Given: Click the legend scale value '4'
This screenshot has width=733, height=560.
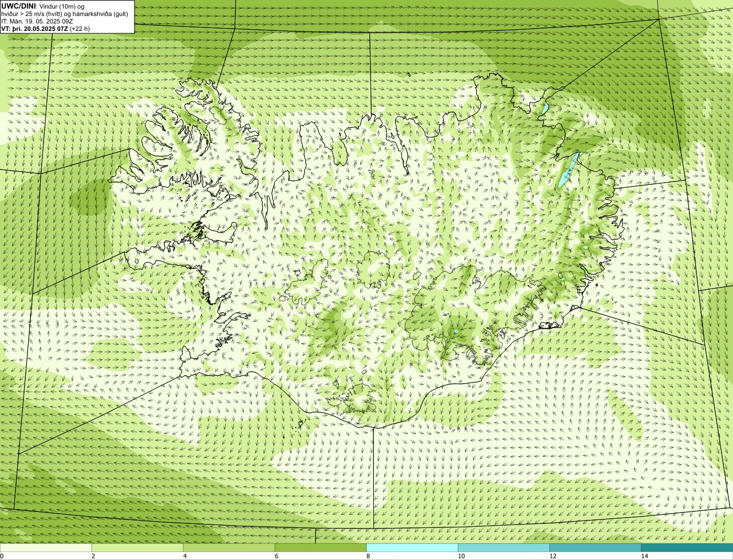Looking at the screenshot, I should point(184,556).
